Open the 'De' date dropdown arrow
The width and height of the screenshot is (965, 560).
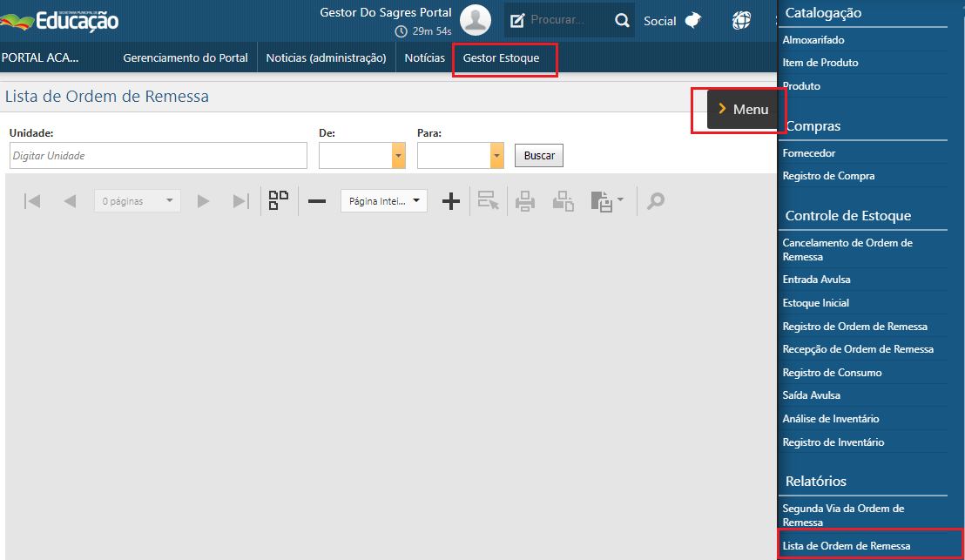pyautogui.click(x=399, y=156)
